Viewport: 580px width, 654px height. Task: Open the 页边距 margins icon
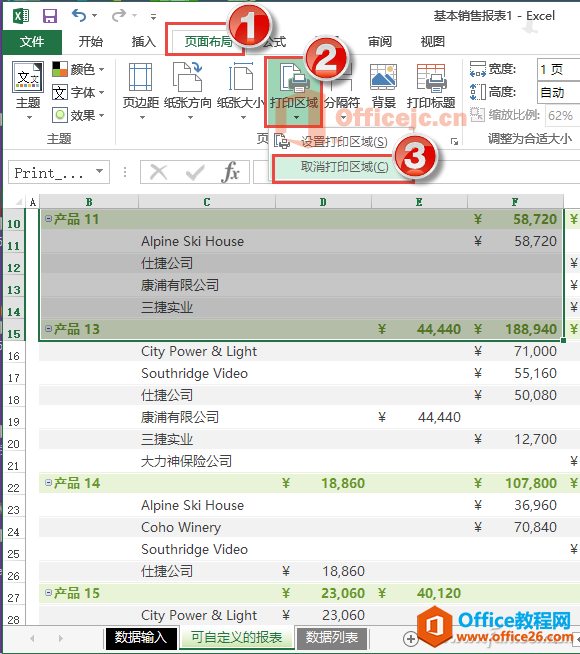coord(141,77)
